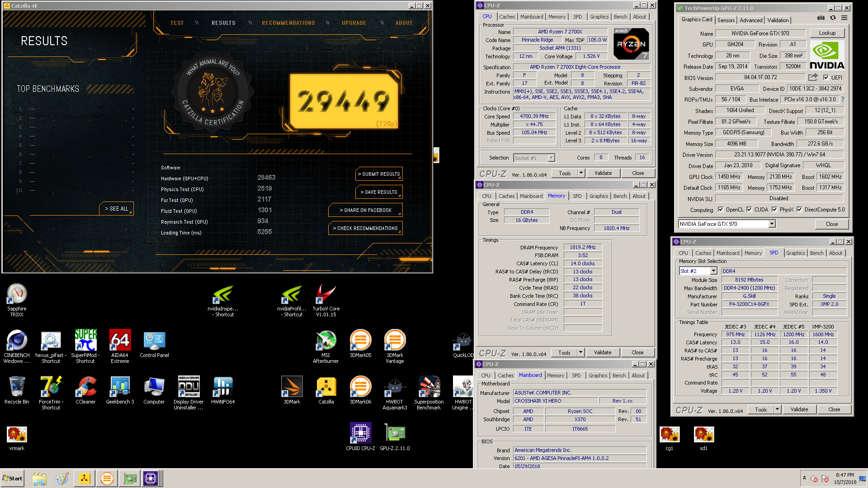This screenshot has height=488, width=868.
Task: Open Superposition Benchmark desktop icon
Action: click(x=429, y=393)
